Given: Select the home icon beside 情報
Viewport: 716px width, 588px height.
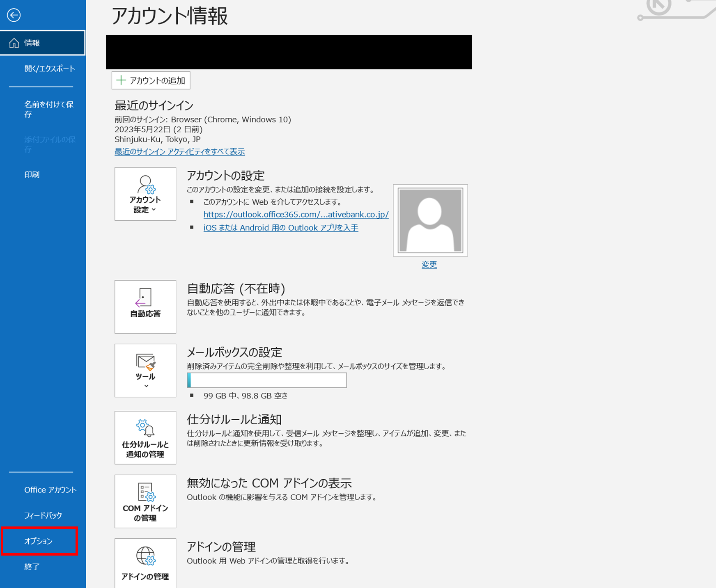Looking at the screenshot, I should click(x=14, y=43).
